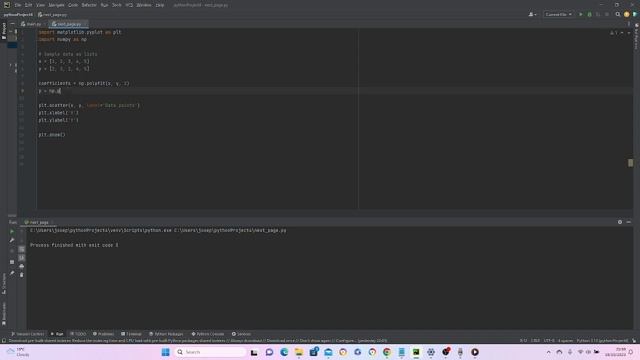
Task: Toggle soft-wrap icon in Run console
Action: (22, 249)
